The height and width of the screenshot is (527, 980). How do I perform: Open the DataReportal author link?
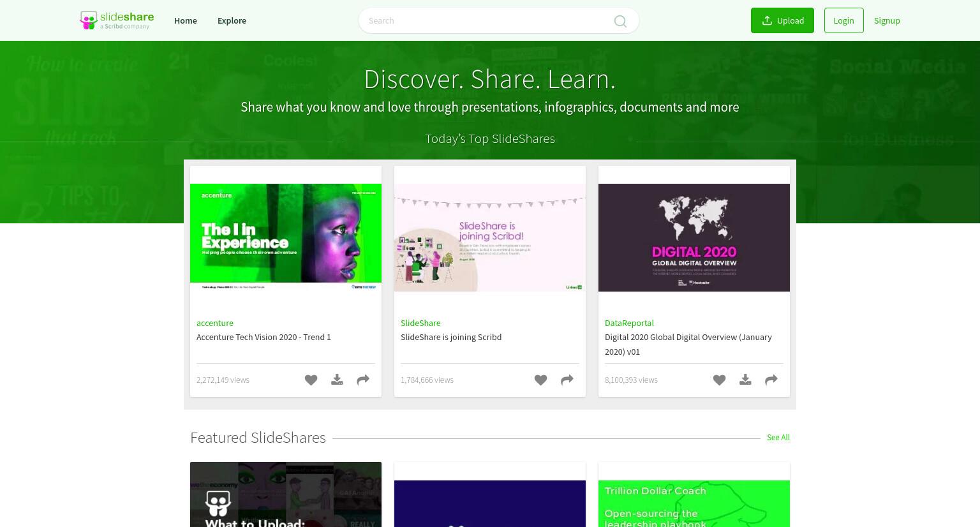pyautogui.click(x=629, y=323)
